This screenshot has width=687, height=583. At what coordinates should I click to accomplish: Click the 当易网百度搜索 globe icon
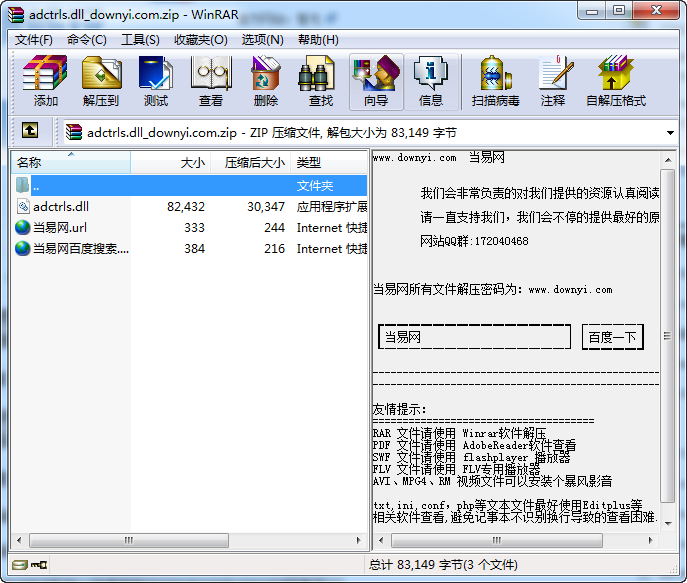(x=22, y=248)
